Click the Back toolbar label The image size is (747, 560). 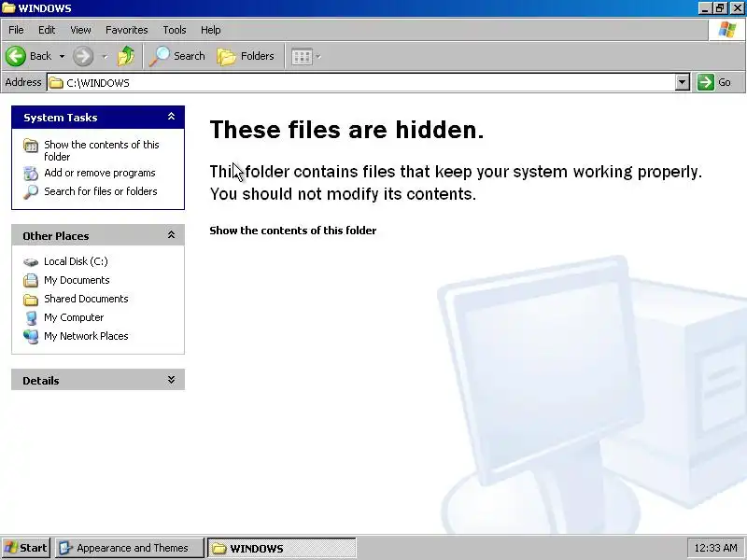point(40,56)
